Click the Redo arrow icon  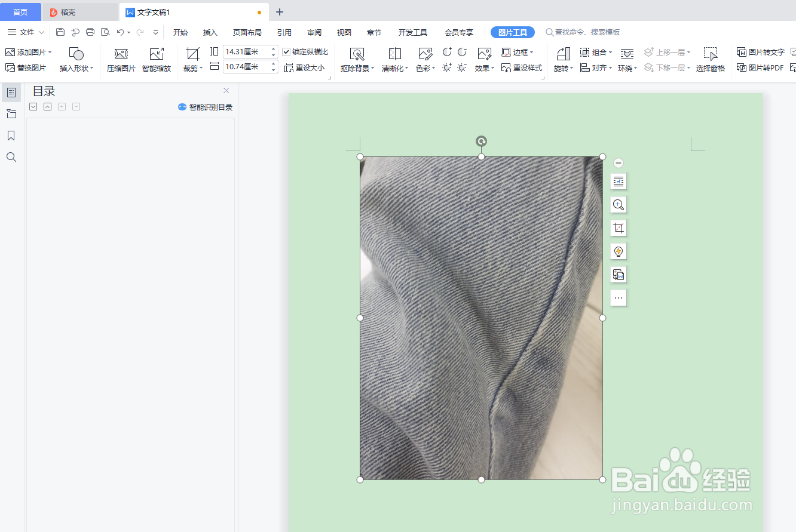(x=140, y=32)
